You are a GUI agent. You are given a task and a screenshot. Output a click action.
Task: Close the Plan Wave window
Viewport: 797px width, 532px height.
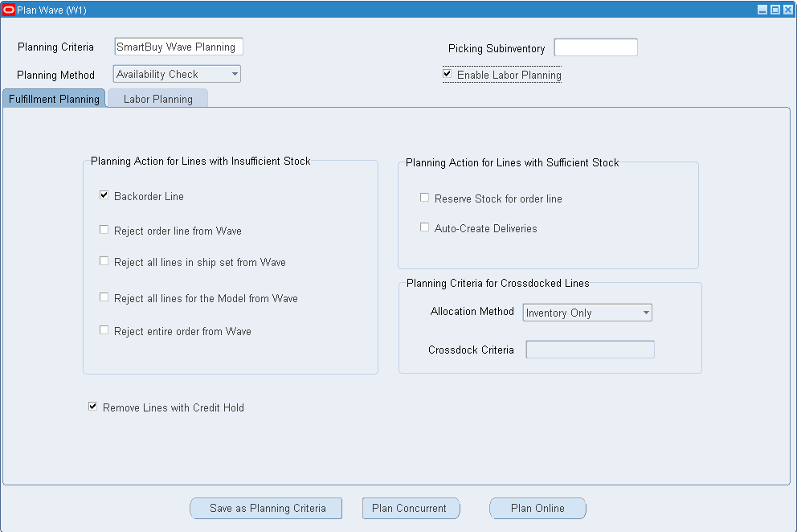click(x=788, y=10)
